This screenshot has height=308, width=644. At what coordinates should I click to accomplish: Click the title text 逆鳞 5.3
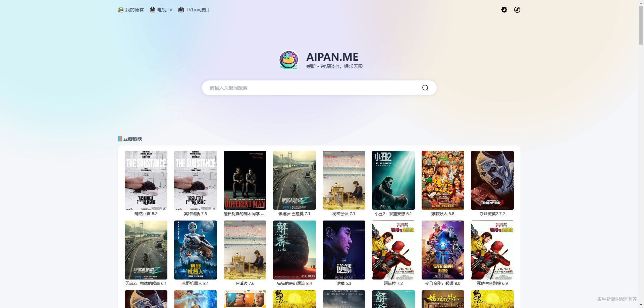[x=344, y=284]
